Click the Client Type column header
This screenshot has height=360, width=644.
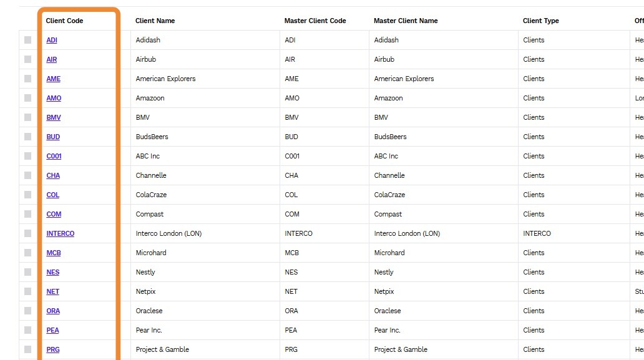[541, 21]
